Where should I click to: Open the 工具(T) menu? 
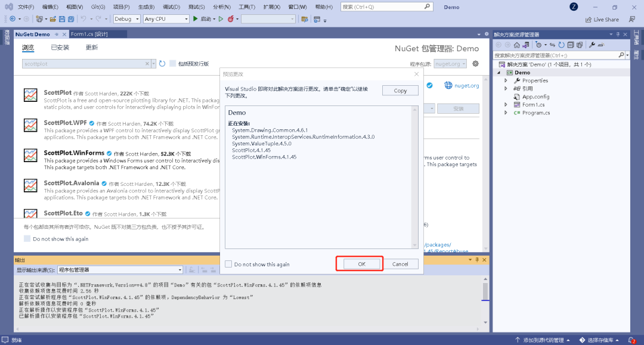247,7
